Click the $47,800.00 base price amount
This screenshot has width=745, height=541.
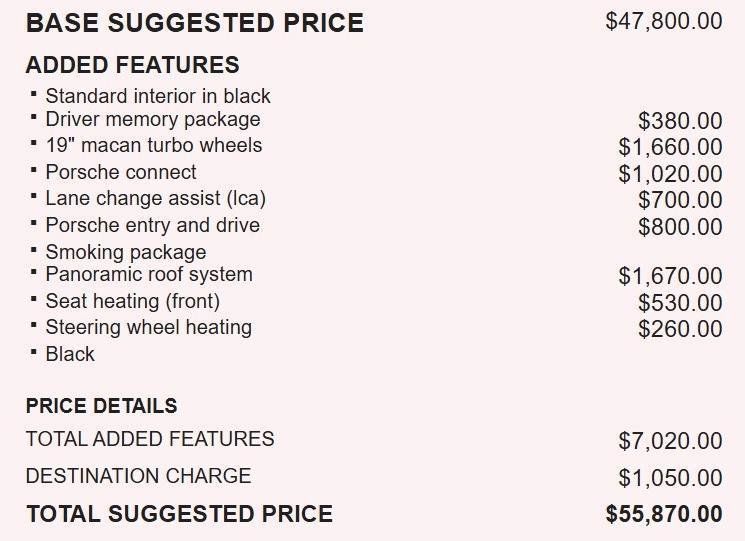pyautogui.click(x=663, y=21)
